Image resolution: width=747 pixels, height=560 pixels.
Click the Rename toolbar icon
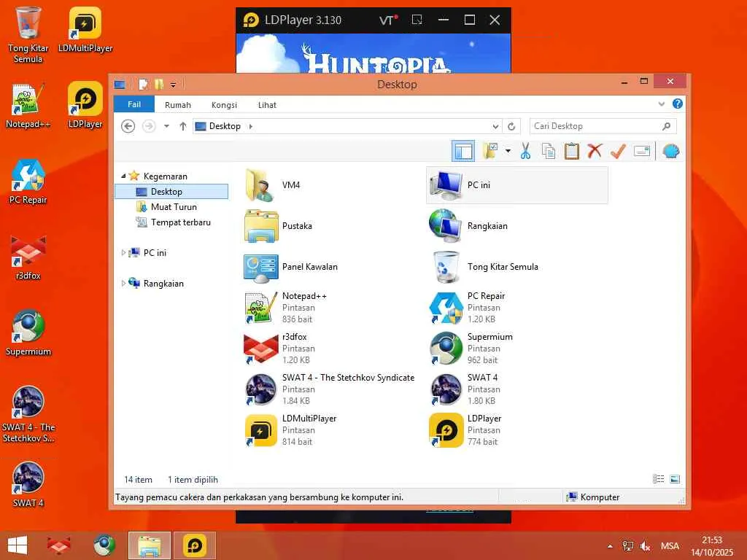click(x=642, y=152)
